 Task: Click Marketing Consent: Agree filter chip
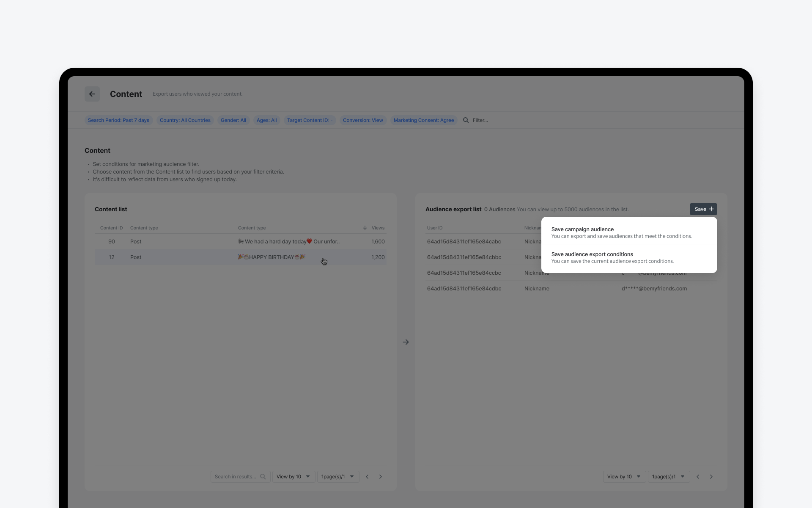point(423,120)
